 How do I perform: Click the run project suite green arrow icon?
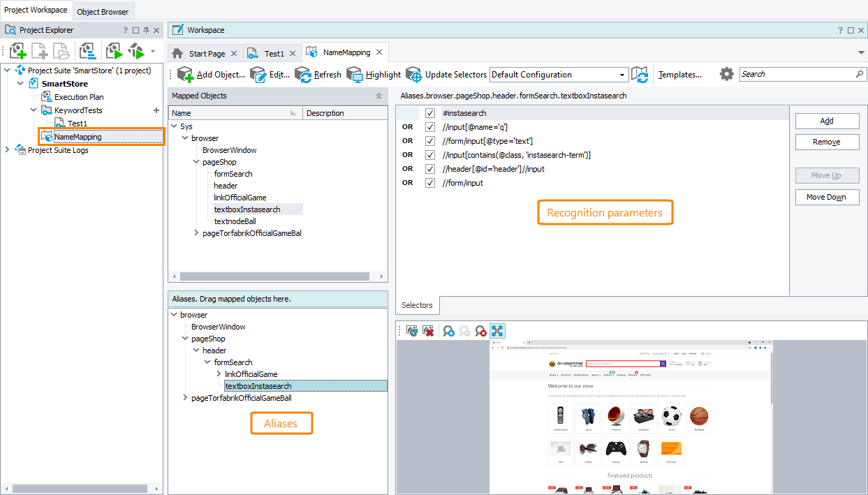point(114,51)
